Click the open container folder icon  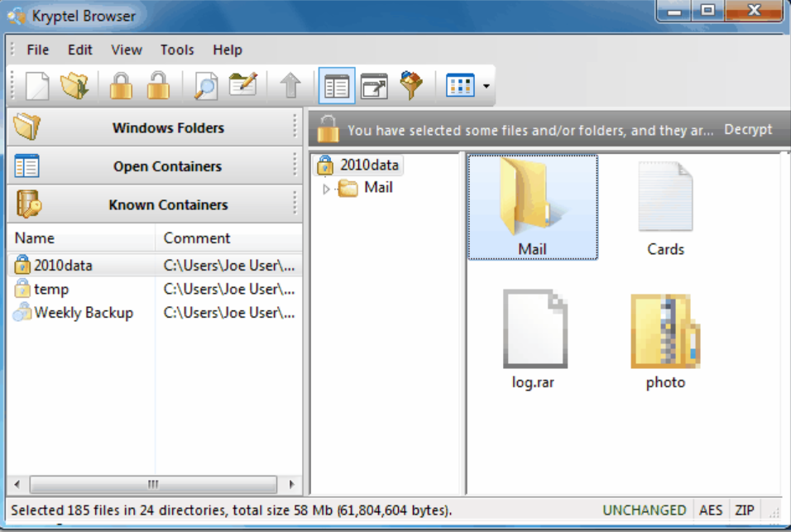pyautogui.click(x=74, y=86)
